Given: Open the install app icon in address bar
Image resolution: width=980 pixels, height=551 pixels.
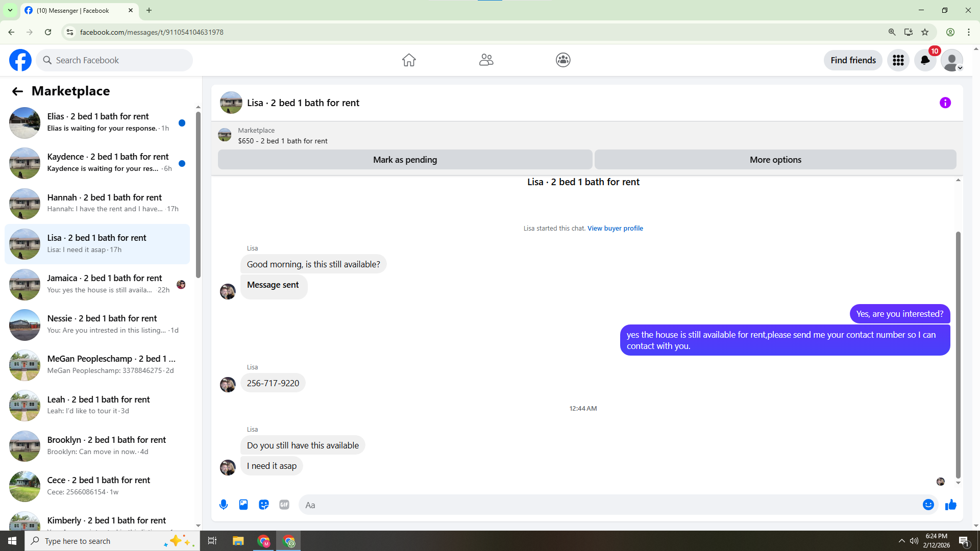Looking at the screenshot, I should [909, 32].
